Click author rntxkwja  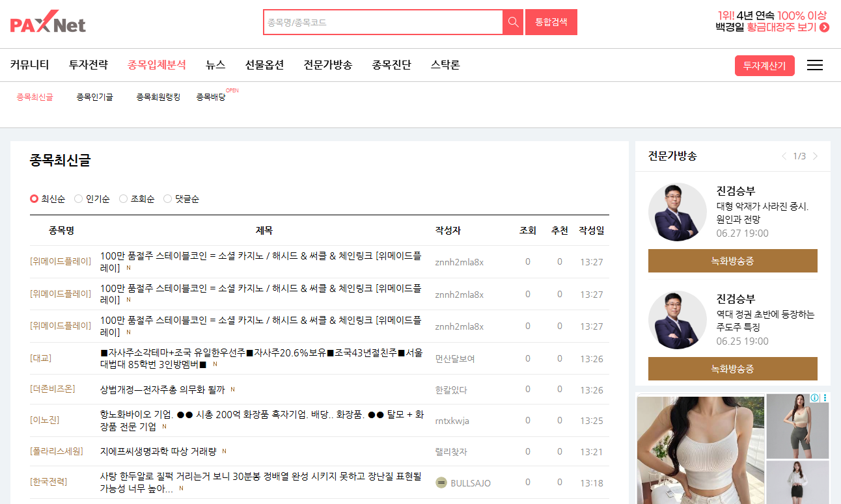click(x=452, y=421)
